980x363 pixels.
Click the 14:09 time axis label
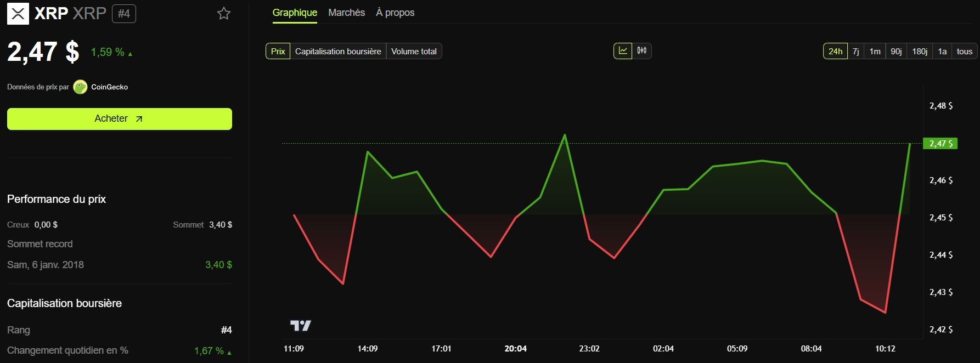[x=367, y=349]
